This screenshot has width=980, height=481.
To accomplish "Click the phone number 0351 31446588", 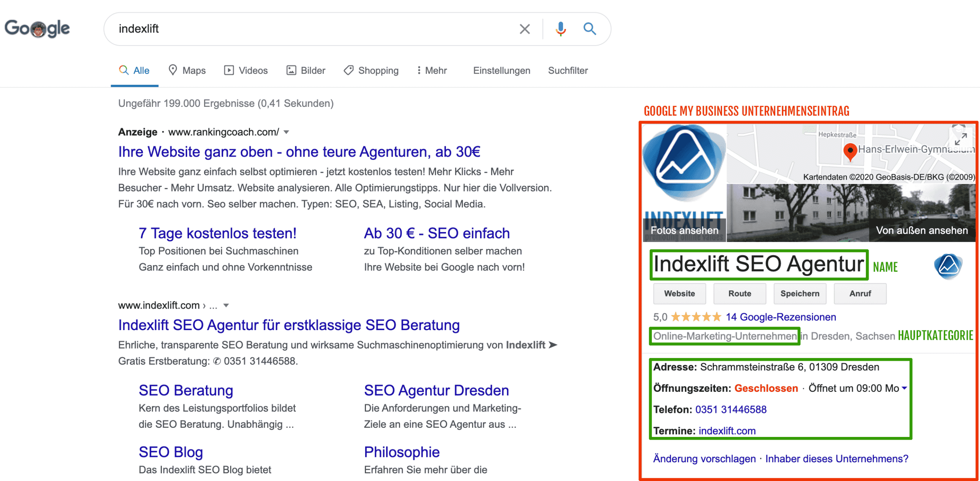I will click(731, 409).
